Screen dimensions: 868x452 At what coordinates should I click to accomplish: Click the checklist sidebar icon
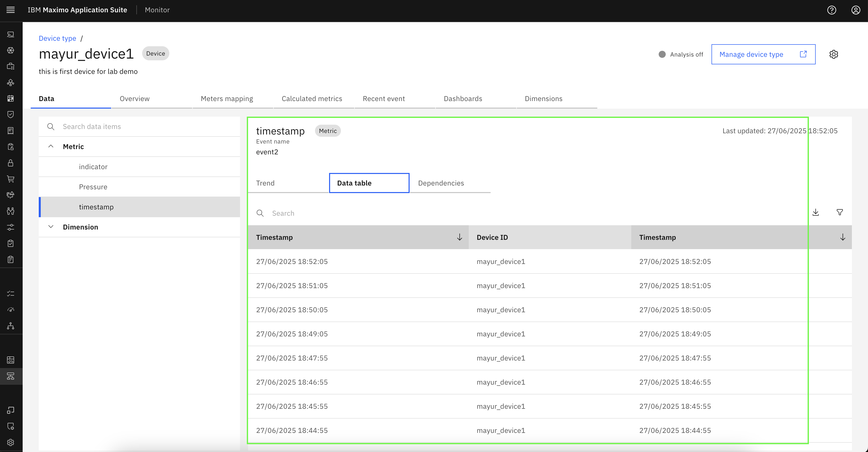(11, 293)
